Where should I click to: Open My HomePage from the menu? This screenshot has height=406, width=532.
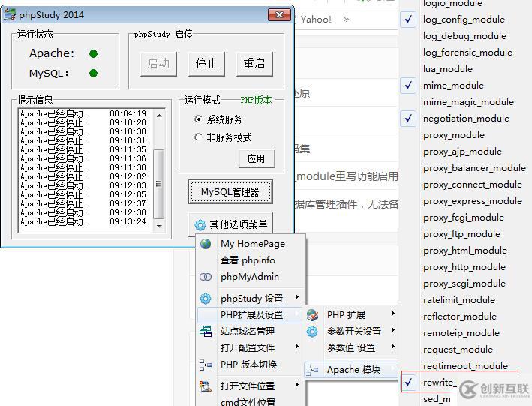pos(253,244)
